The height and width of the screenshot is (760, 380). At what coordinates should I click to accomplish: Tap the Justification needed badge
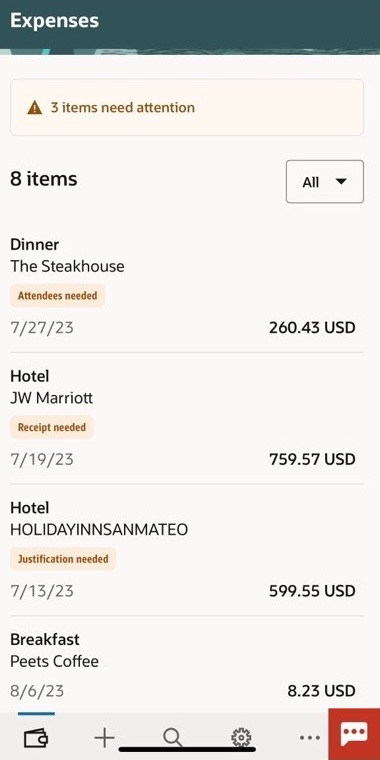(63, 559)
